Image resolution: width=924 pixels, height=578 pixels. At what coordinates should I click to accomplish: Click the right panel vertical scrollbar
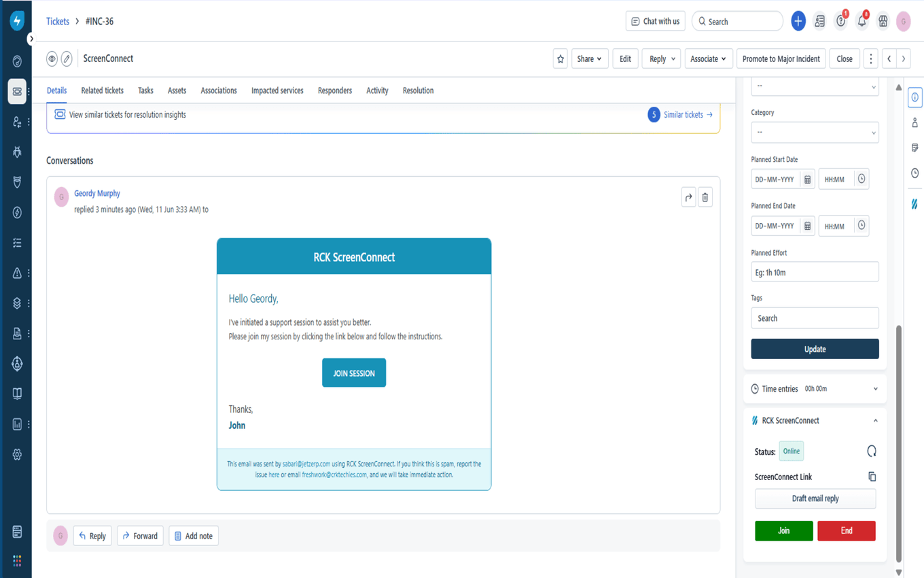pyautogui.click(x=898, y=443)
